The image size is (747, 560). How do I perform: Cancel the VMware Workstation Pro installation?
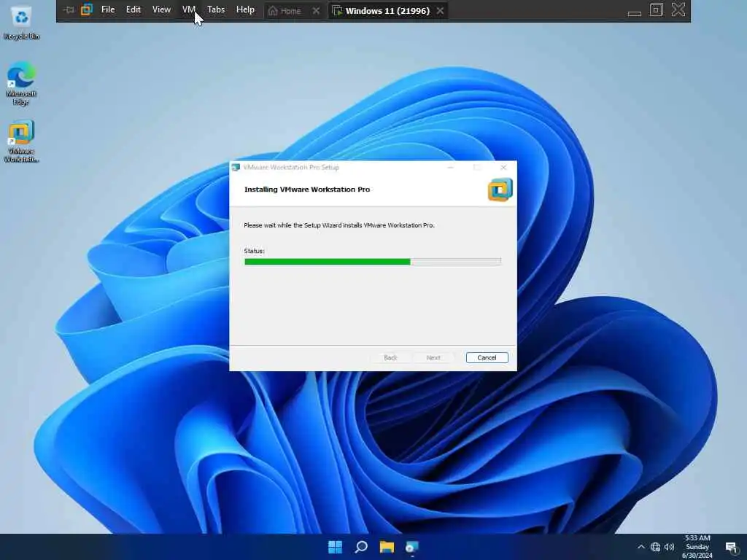coord(487,357)
